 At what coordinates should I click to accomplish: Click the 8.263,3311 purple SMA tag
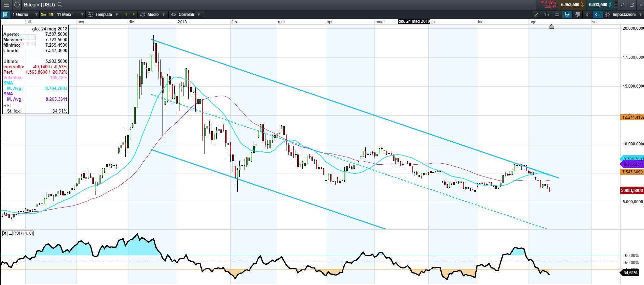(632, 164)
